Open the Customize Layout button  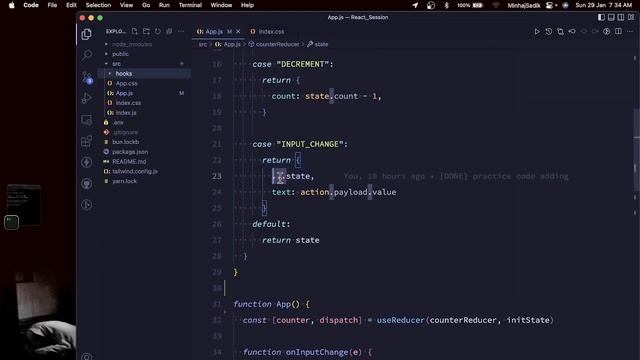pyautogui.click(x=631, y=17)
